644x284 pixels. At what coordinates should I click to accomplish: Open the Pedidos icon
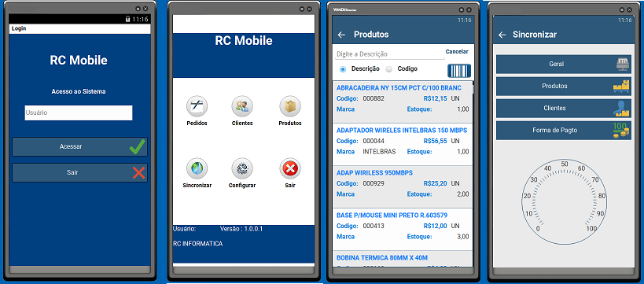tap(197, 106)
